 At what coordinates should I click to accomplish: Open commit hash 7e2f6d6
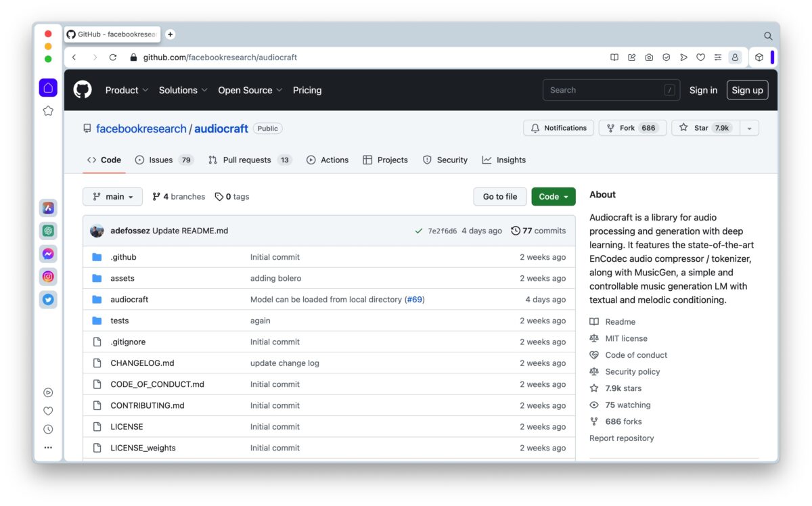coord(442,231)
